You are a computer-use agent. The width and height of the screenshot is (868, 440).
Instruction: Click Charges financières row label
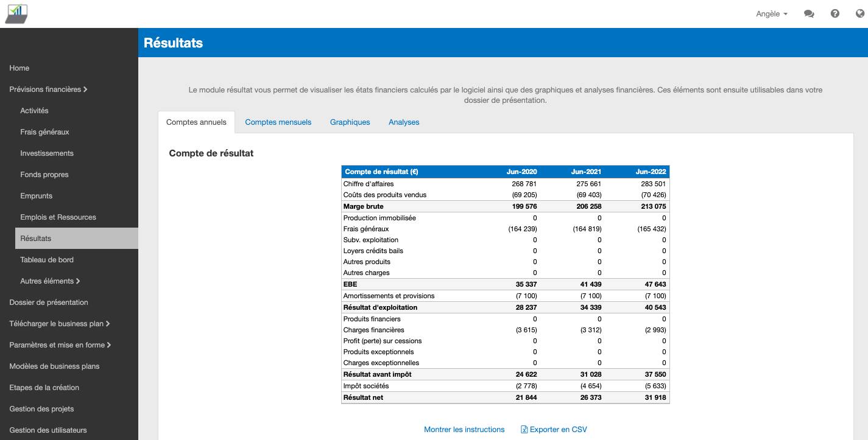click(x=374, y=330)
